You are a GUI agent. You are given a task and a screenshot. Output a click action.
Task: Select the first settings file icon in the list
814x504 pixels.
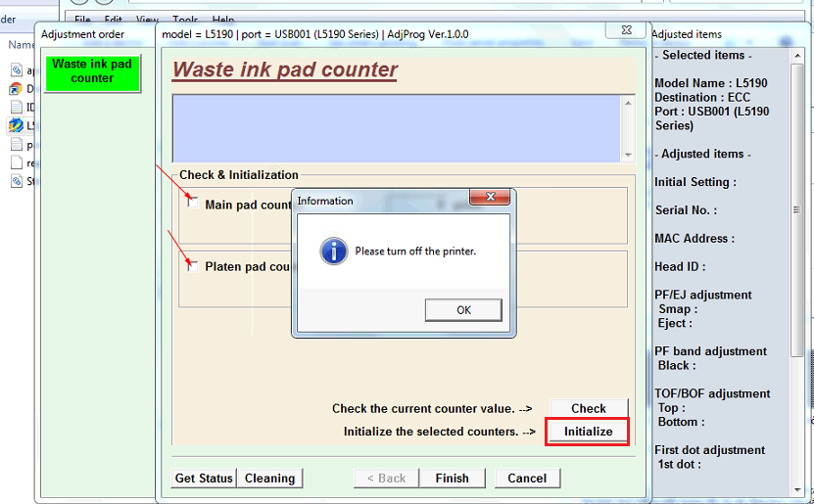tap(17, 69)
